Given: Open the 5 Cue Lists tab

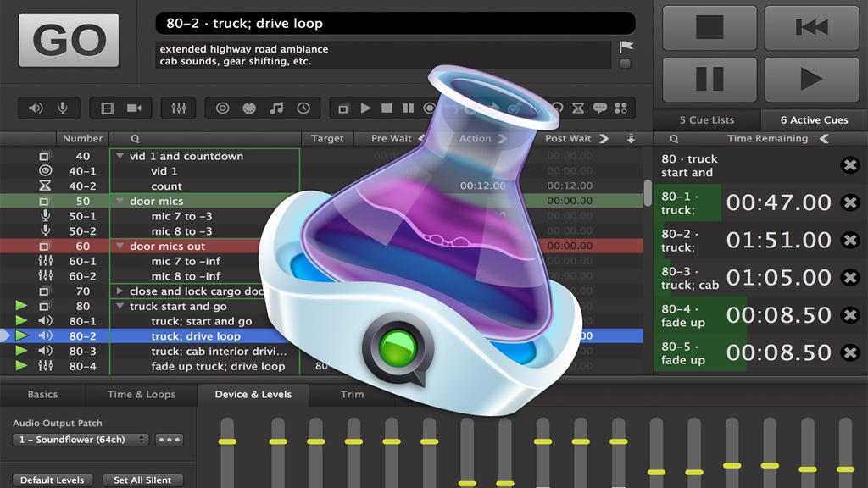Looking at the screenshot, I should point(707,120).
